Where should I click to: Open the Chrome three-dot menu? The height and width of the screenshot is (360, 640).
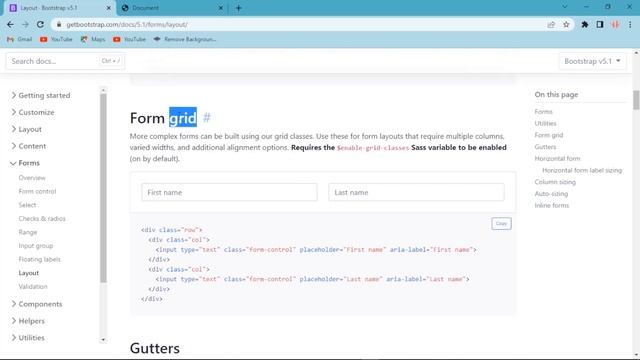630,24
